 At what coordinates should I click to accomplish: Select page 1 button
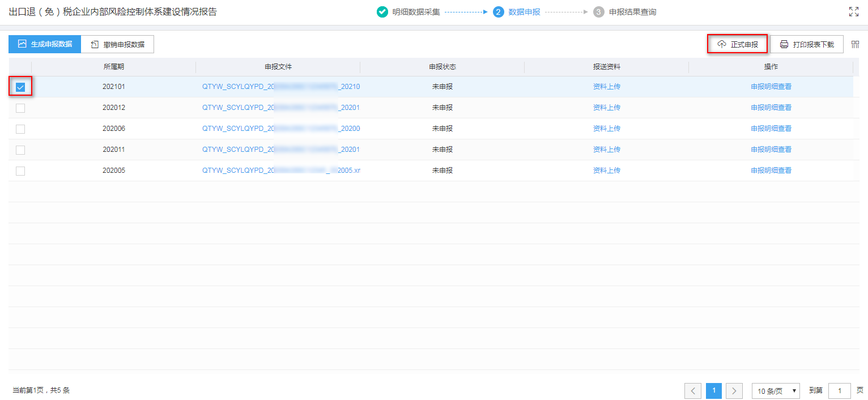pyautogui.click(x=714, y=391)
